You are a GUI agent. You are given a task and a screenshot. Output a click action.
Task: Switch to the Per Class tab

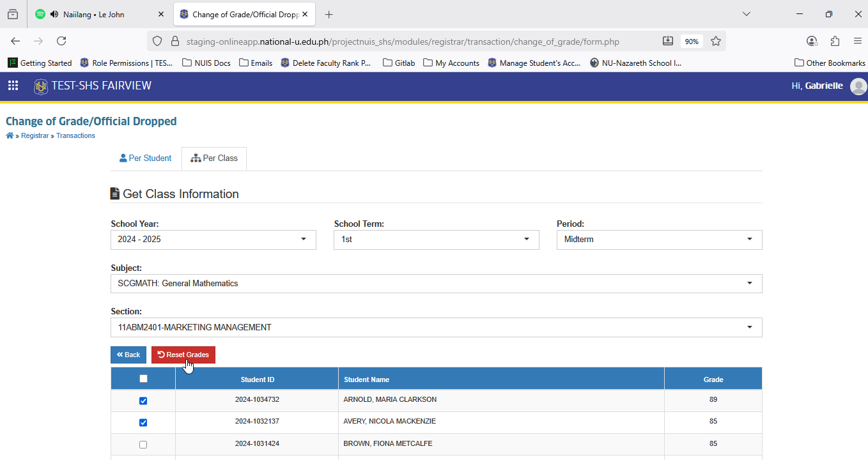pyautogui.click(x=214, y=158)
